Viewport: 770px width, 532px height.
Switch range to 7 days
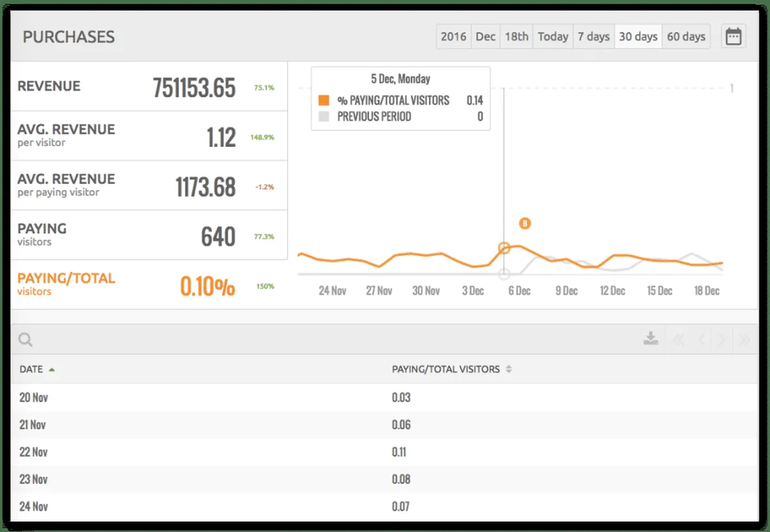(594, 37)
